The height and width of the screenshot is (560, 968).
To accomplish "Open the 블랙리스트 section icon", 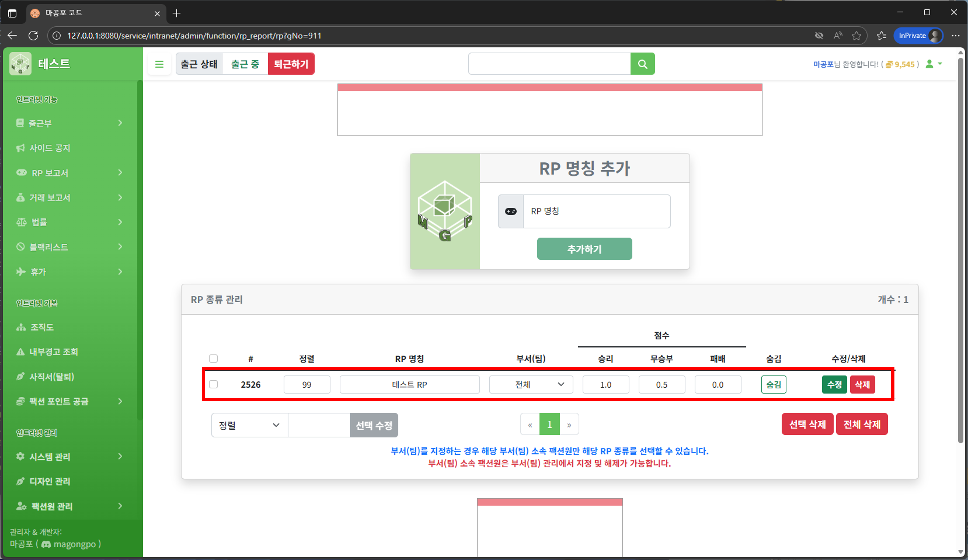I will click(21, 247).
